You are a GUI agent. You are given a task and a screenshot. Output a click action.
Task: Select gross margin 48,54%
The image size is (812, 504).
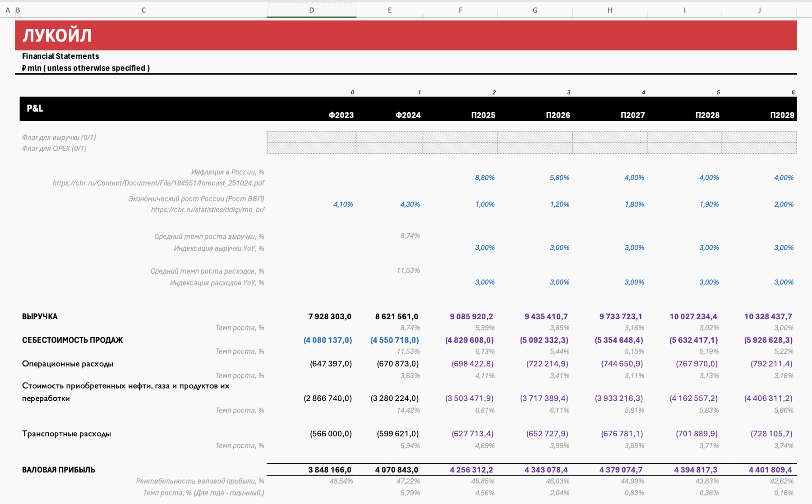coord(341,481)
